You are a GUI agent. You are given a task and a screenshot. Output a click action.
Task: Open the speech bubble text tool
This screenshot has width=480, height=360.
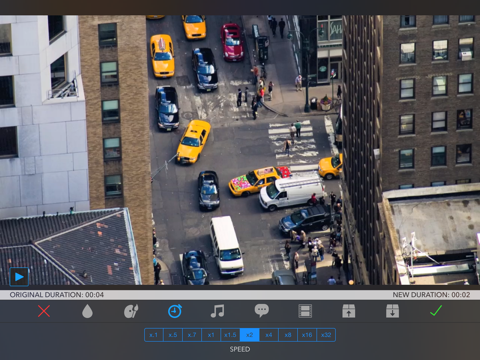coord(262,311)
